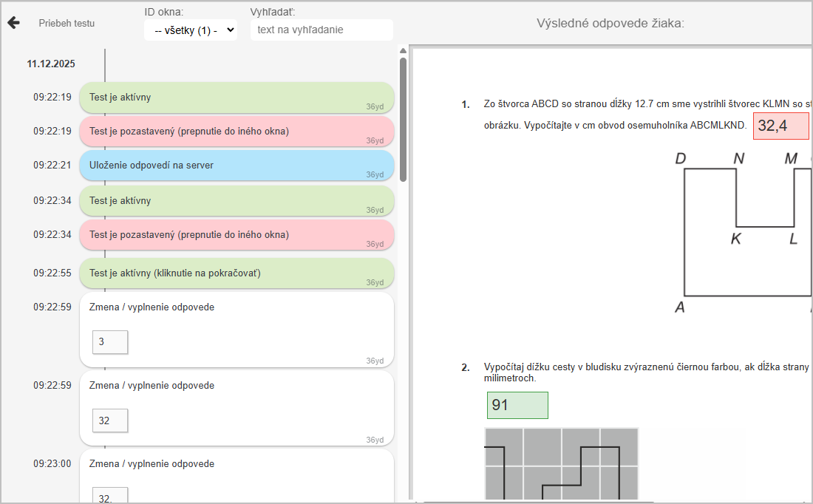Select the 09:22:19 'Test je aktívny' entry
813x504 pixels.
tap(237, 98)
